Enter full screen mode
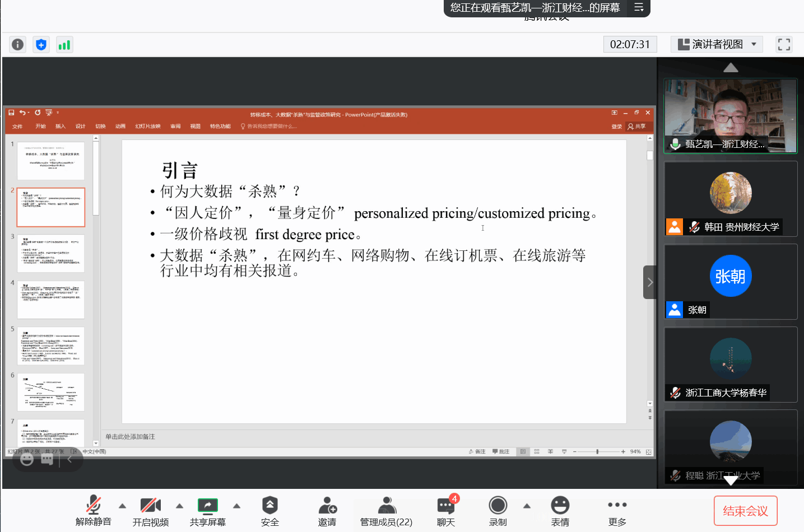 [784, 44]
